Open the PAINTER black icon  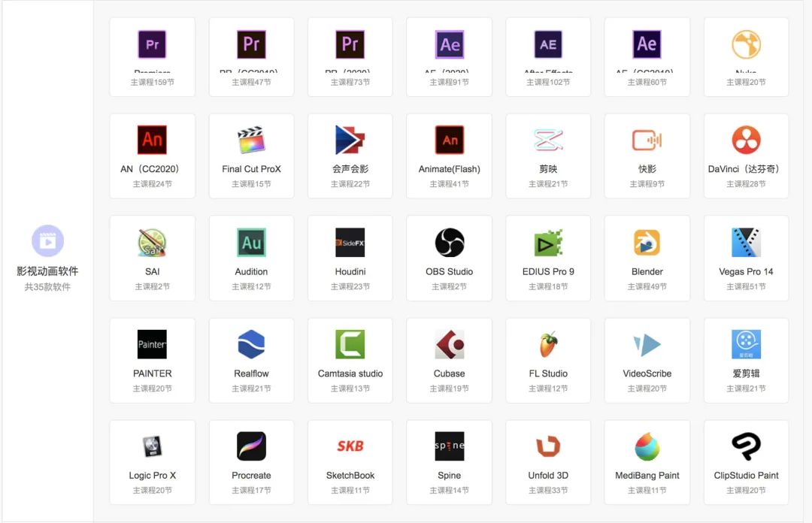pyautogui.click(x=152, y=344)
